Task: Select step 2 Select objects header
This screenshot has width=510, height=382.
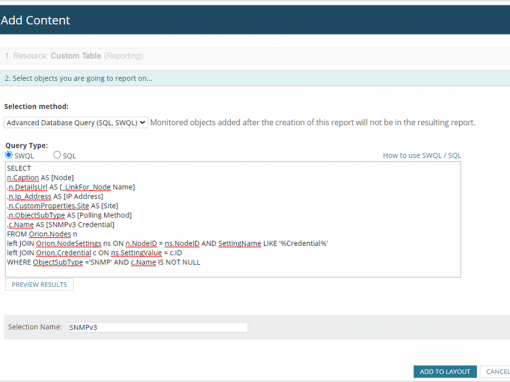Action: point(255,78)
